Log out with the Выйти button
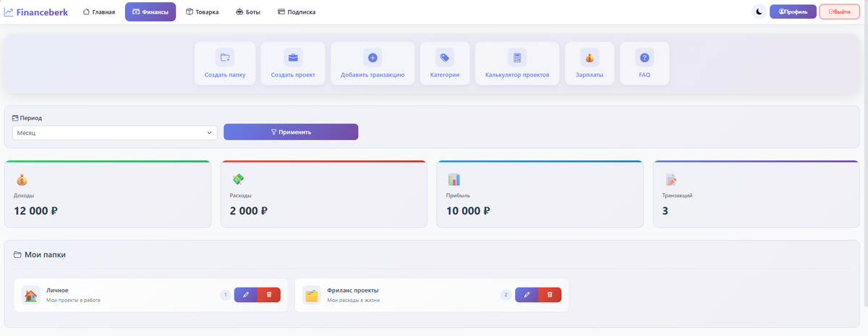 839,12
